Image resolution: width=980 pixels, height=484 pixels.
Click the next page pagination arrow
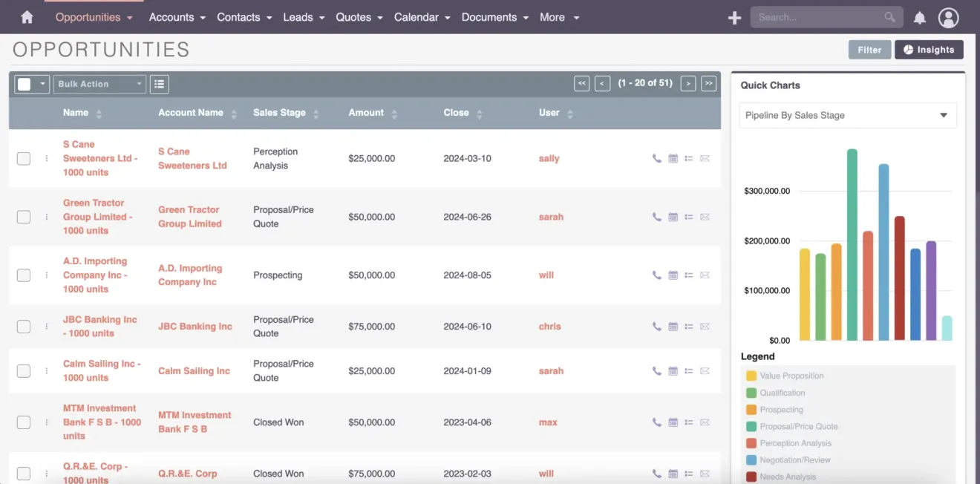pos(688,83)
